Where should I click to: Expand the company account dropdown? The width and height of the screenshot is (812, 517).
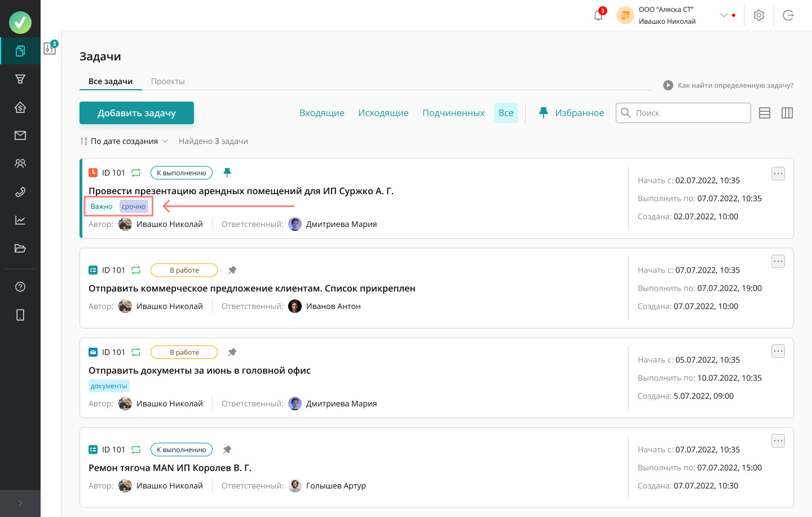click(x=723, y=15)
